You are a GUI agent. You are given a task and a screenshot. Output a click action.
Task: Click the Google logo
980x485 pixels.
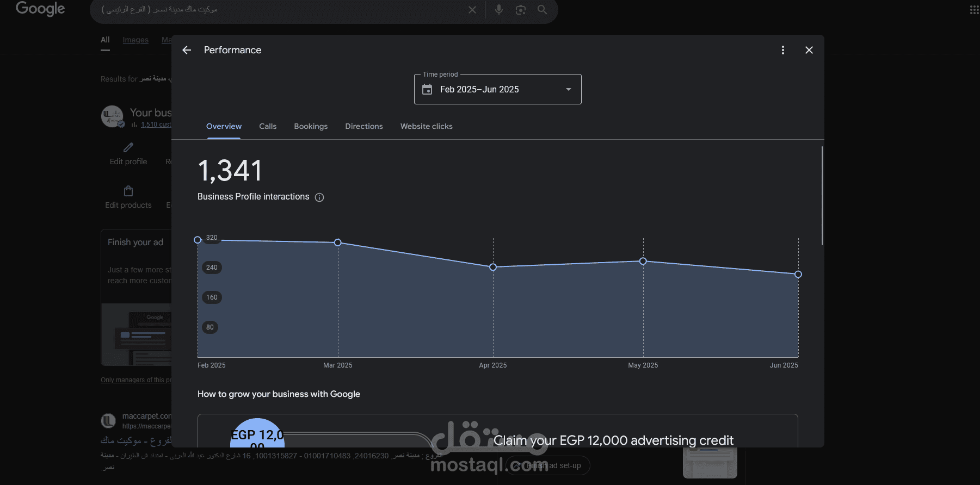click(x=40, y=9)
